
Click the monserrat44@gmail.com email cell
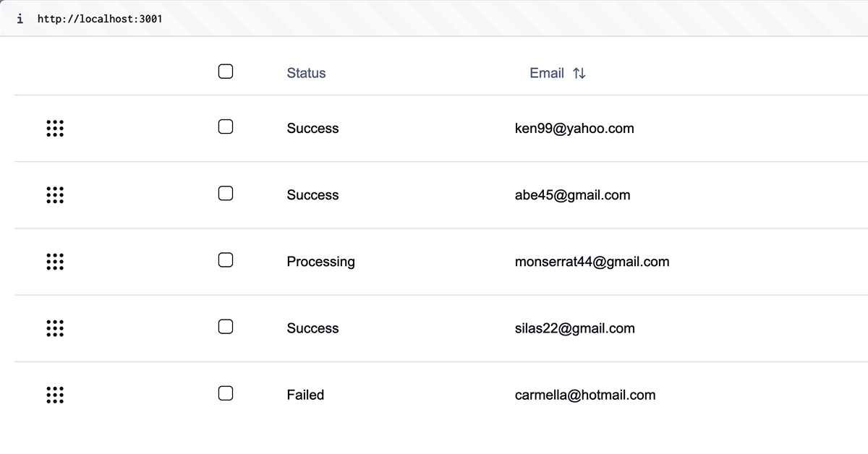[x=592, y=262]
